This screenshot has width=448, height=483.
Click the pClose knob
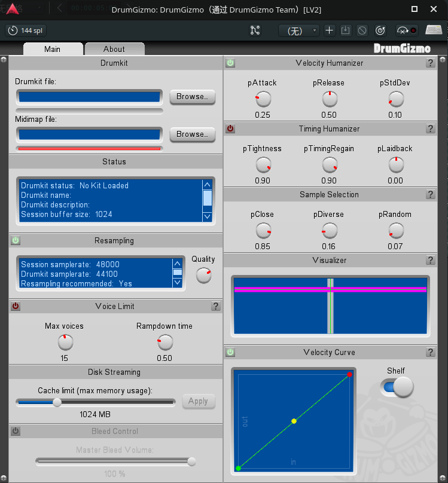click(x=263, y=231)
